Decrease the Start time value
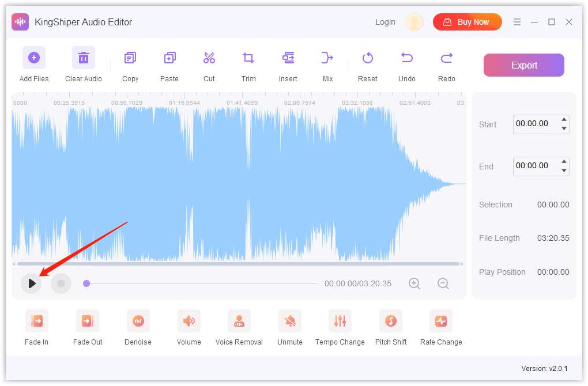 (564, 128)
